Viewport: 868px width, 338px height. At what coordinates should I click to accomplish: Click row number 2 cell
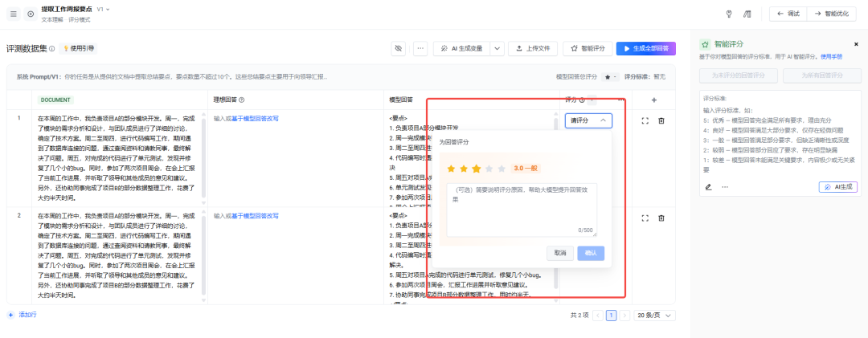(18, 215)
